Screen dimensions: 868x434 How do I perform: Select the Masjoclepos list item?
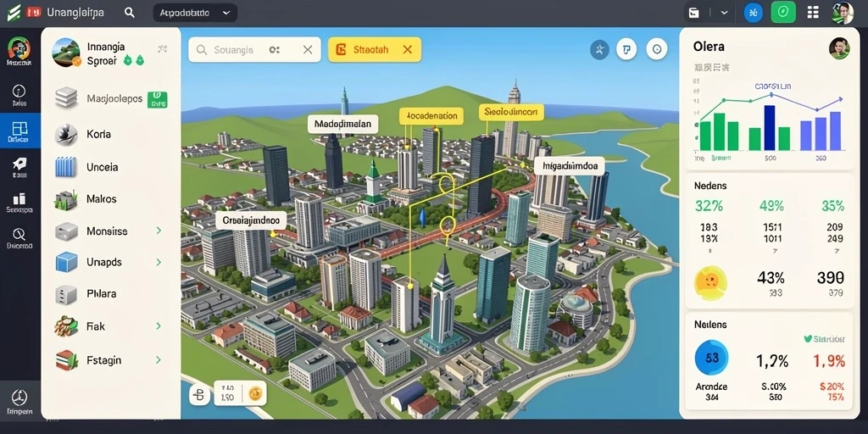tap(111, 99)
